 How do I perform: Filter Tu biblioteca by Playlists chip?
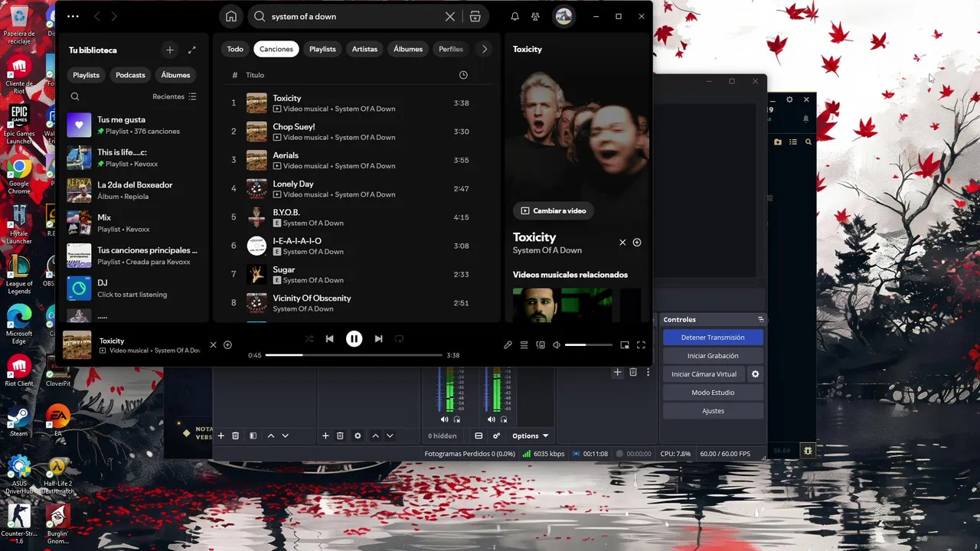click(86, 75)
